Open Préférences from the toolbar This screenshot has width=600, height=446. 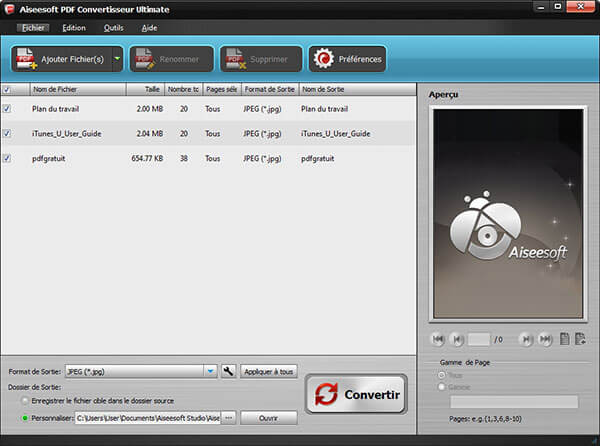coord(347,59)
